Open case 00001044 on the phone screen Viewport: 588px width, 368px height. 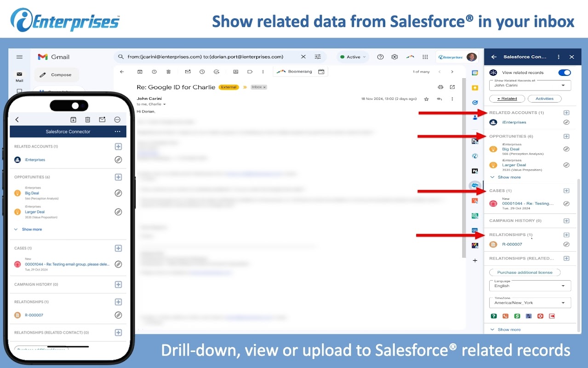pos(67,264)
